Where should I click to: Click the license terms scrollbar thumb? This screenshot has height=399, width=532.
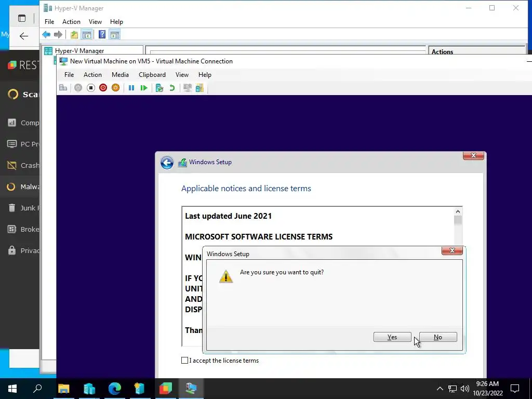tap(458, 220)
